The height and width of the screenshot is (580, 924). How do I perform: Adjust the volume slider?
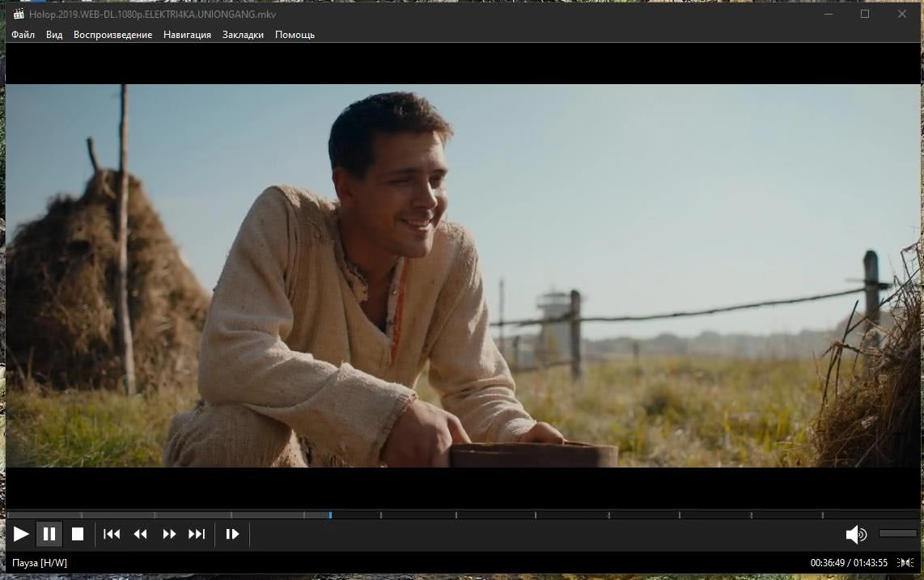tap(897, 533)
